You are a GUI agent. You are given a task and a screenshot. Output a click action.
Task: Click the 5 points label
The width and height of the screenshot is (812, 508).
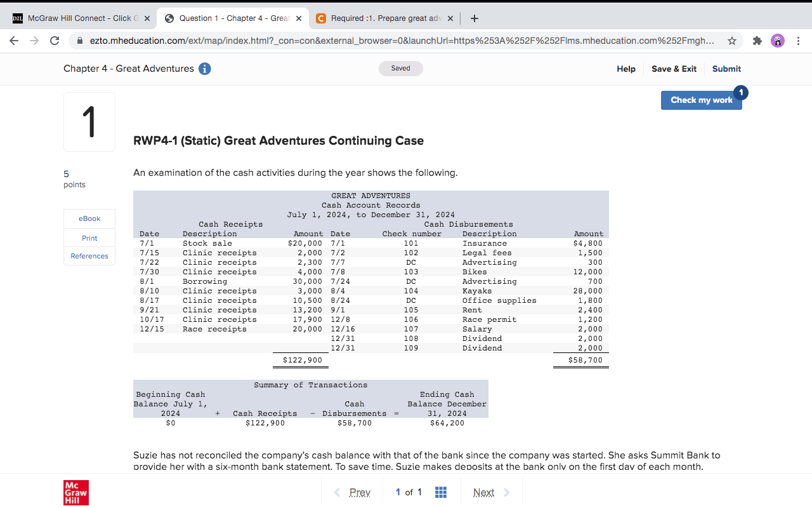pyautogui.click(x=74, y=179)
